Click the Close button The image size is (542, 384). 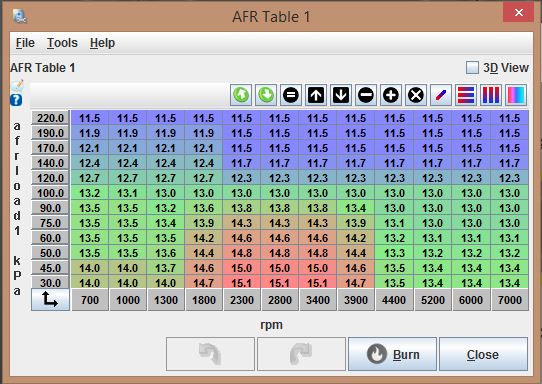tap(483, 354)
